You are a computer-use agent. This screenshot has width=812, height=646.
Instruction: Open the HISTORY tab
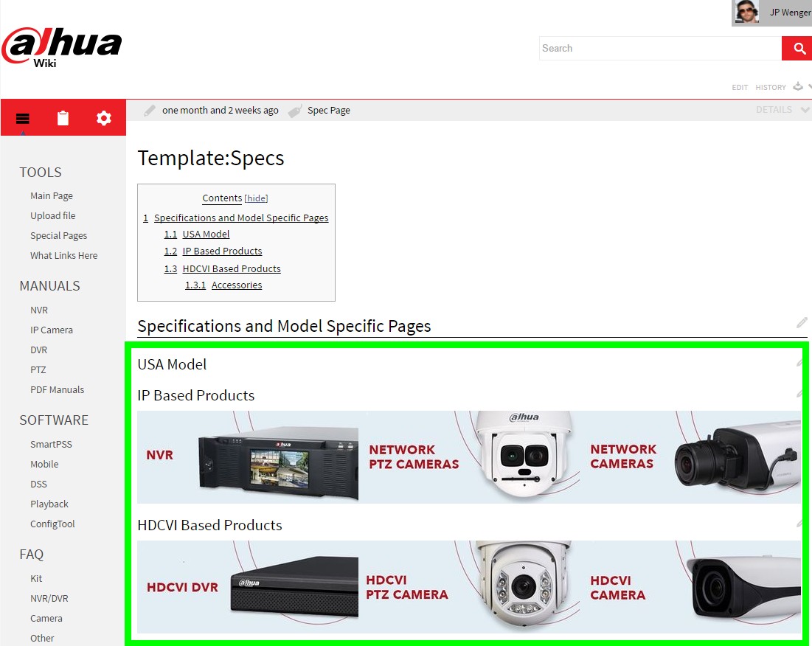coord(771,88)
